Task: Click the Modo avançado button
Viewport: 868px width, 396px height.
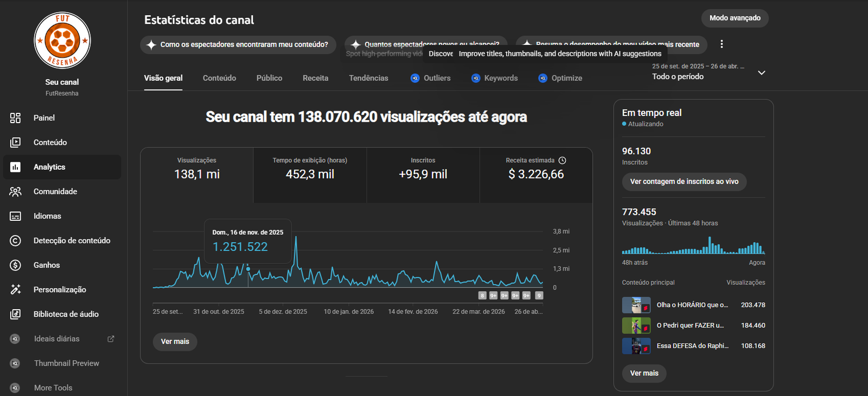Action: tap(735, 18)
